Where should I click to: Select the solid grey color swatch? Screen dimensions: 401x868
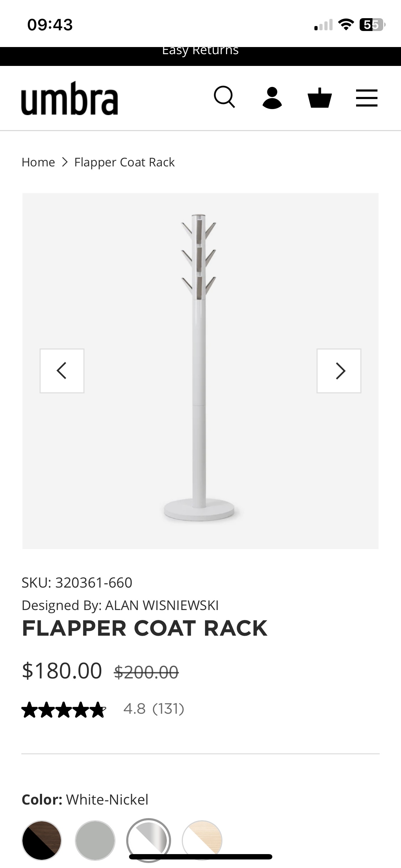tap(95, 840)
